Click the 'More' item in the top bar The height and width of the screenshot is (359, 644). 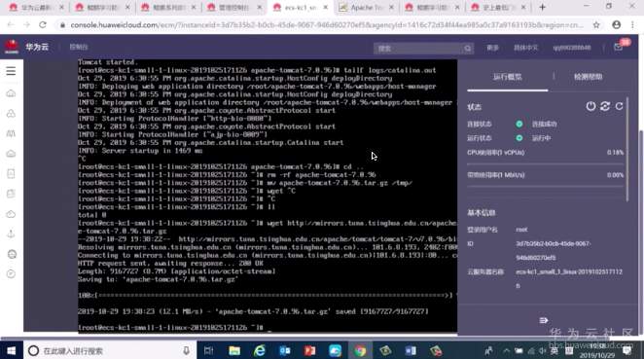pyautogui.click(x=492, y=48)
